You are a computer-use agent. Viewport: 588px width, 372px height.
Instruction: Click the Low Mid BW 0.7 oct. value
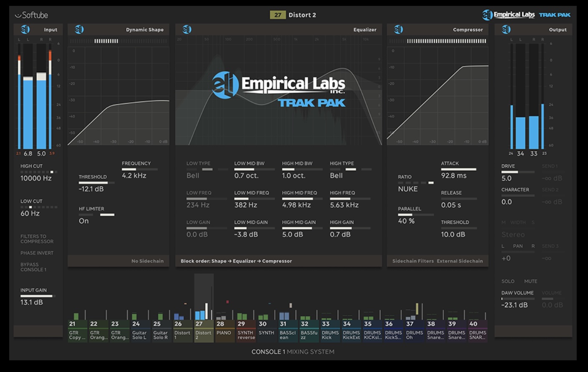click(246, 176)
